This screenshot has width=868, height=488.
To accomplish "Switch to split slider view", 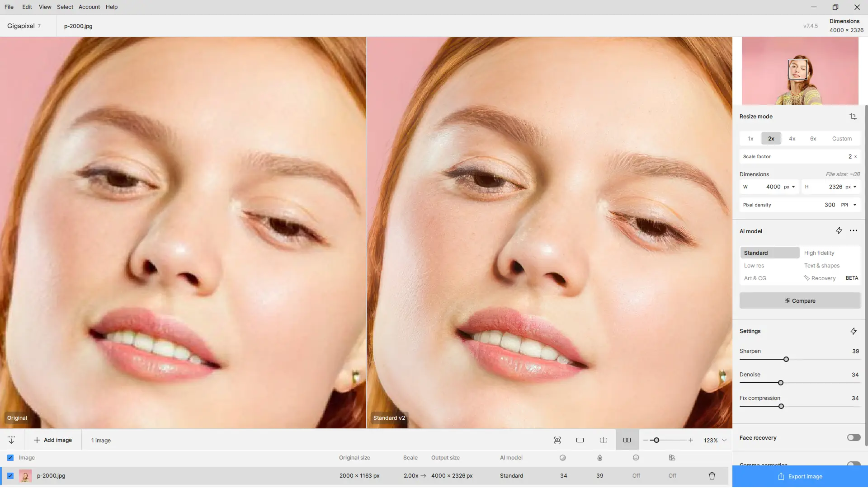I will [x=603, y=440].
